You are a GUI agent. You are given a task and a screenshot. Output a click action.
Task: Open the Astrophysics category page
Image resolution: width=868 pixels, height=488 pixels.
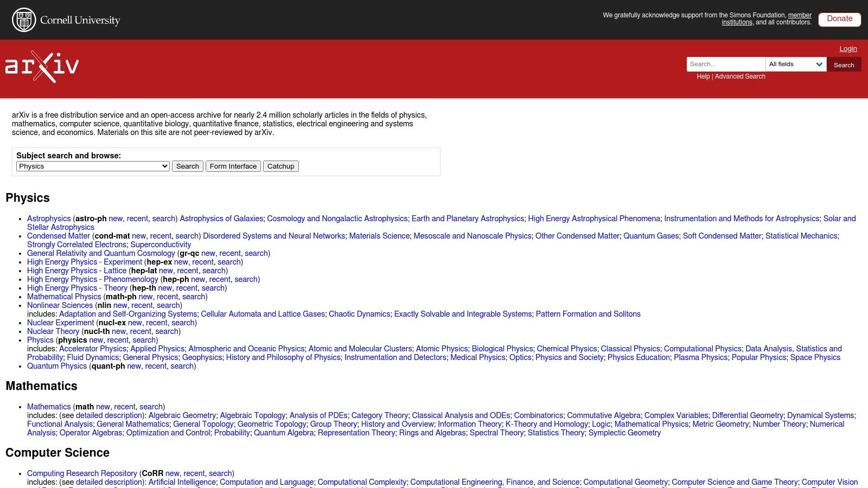tap(49, 219)
